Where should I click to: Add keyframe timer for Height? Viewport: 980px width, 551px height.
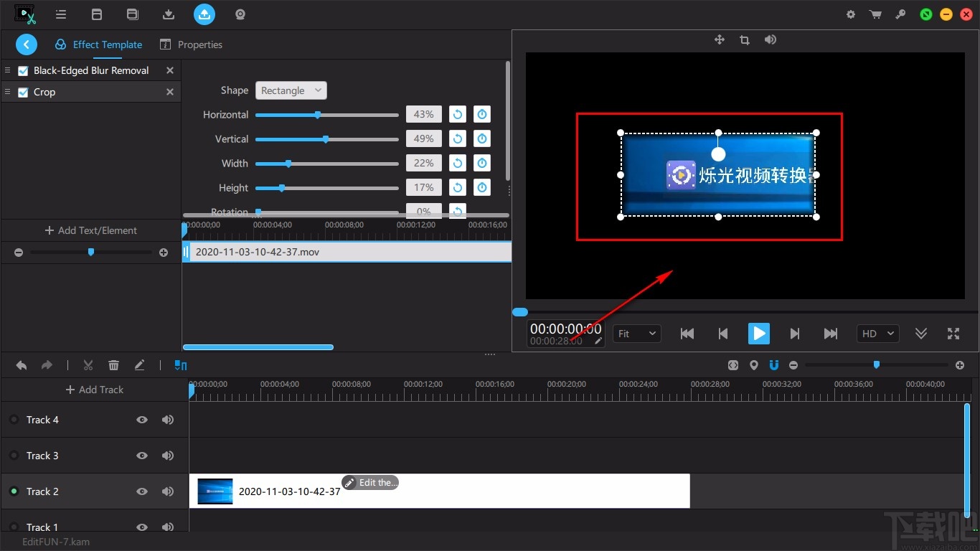[x=482, y=187]
